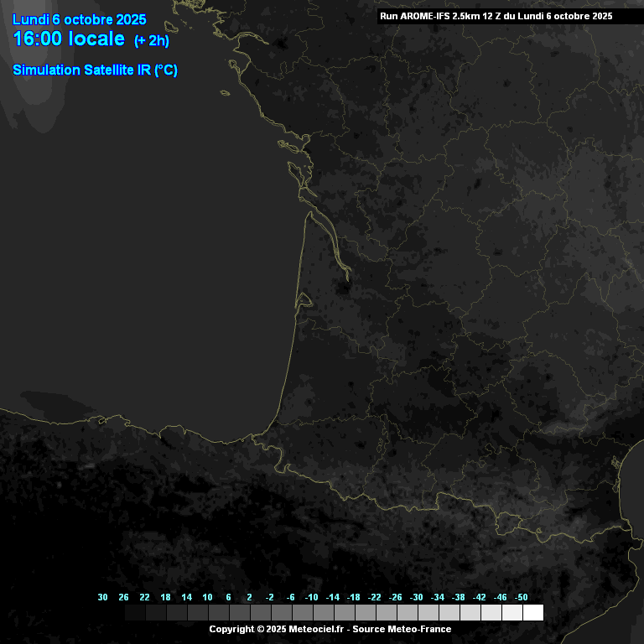Select the legend swatch under -10

point(323,612)
